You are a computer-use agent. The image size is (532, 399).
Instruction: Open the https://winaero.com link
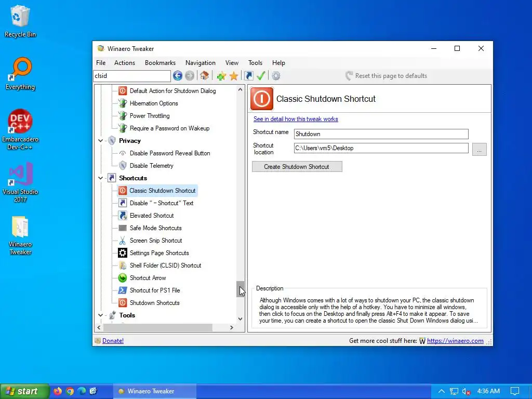click(x=455, y=341)
